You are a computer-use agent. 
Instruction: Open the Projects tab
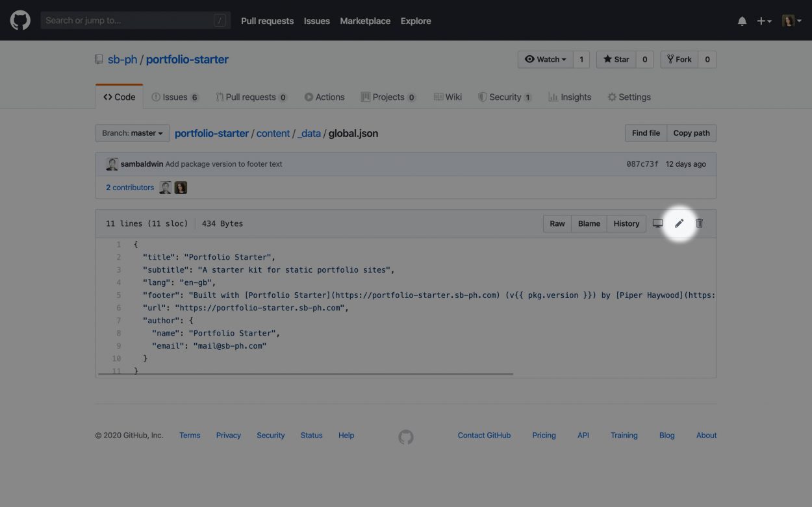point(388,97)
